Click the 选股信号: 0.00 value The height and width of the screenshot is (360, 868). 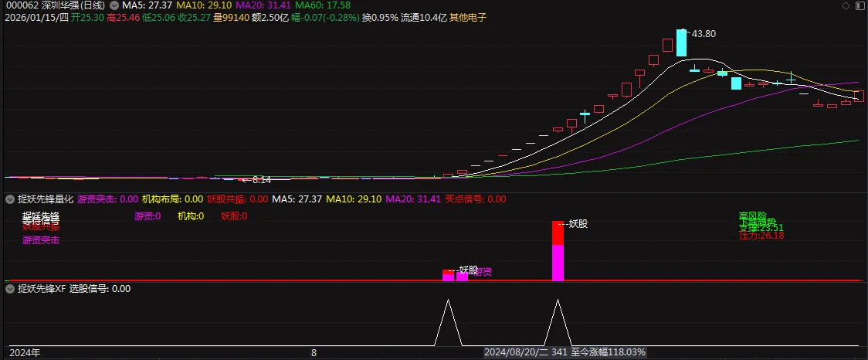click(100, 288)
